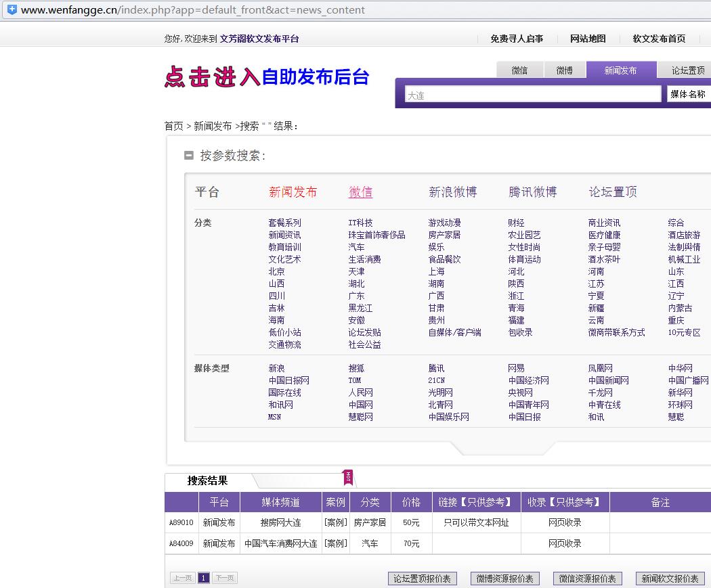Select 微信 platform filter

pyautogui.click(x=360, y=192)
